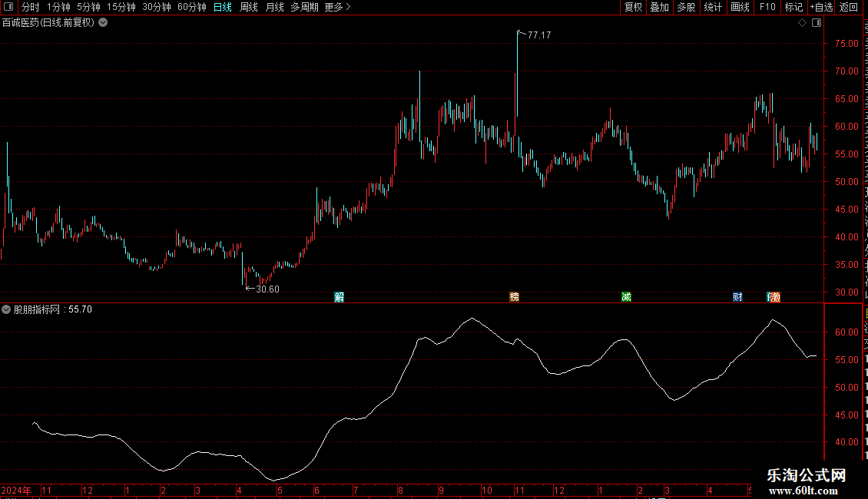Click the 标记 mark button

[793, 7]
